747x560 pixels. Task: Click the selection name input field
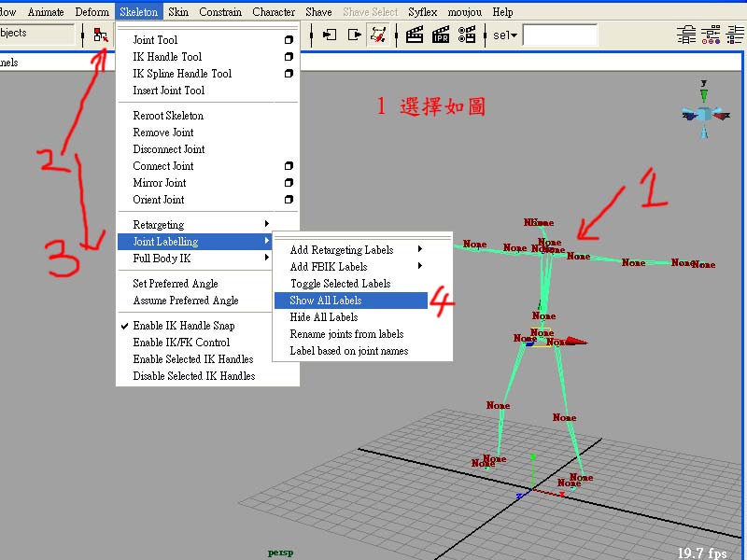click(559, 35)
